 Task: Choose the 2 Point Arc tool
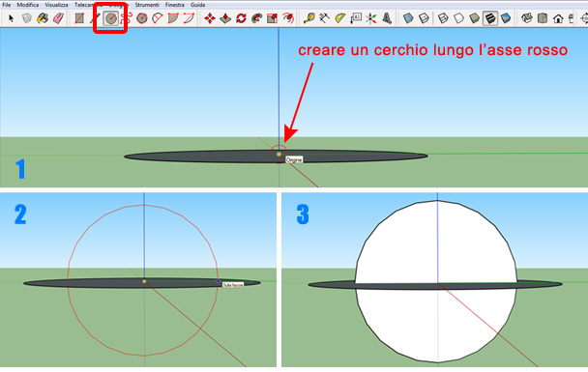(189, 18)
